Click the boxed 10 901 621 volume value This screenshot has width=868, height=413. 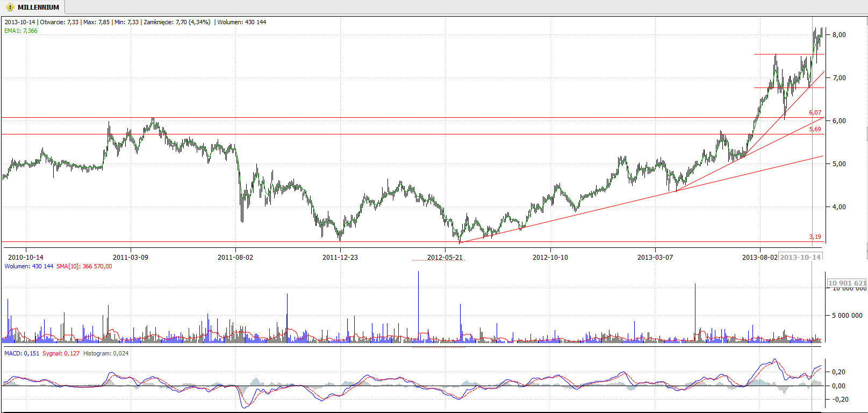pos(847,283)
